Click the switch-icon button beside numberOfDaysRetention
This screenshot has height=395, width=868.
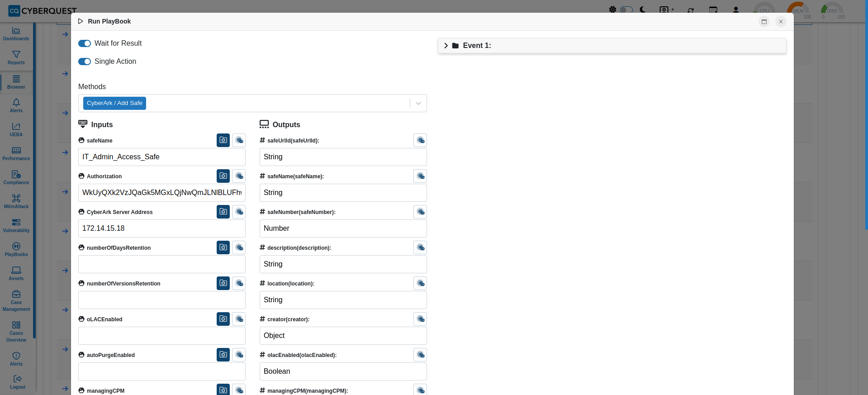coord(239,247)
